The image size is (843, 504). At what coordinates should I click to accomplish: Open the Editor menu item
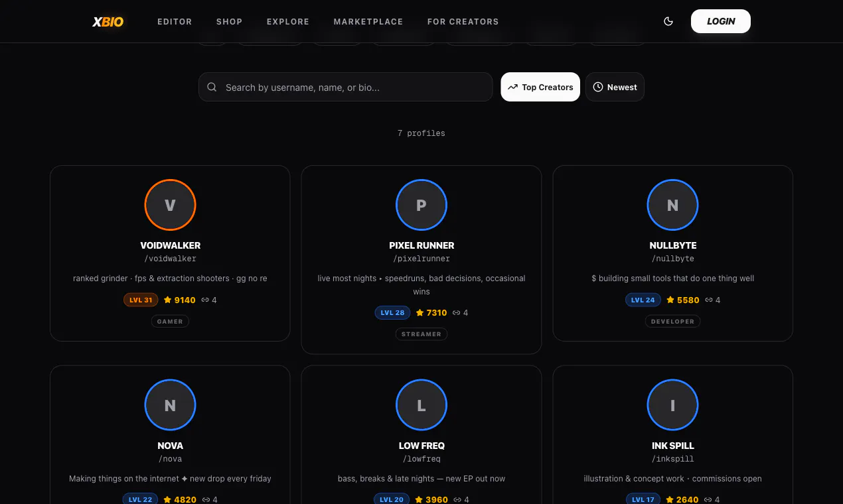pyautogui.click(x=175, y=21)
